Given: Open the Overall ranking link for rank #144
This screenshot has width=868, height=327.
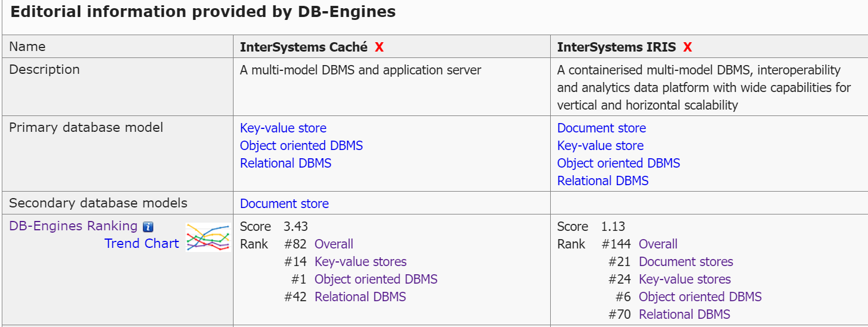Looking at the screenshot, I should [658, 244].
